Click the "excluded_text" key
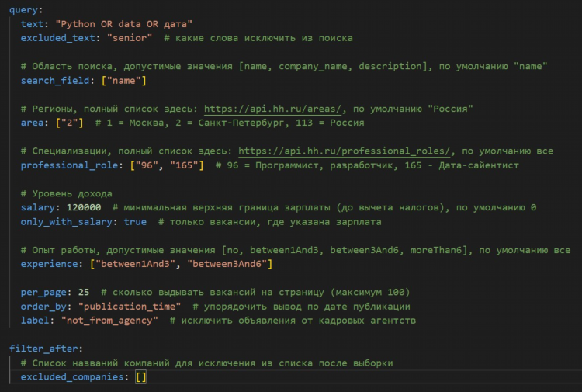The image size is (582, 392). point(57,38)
